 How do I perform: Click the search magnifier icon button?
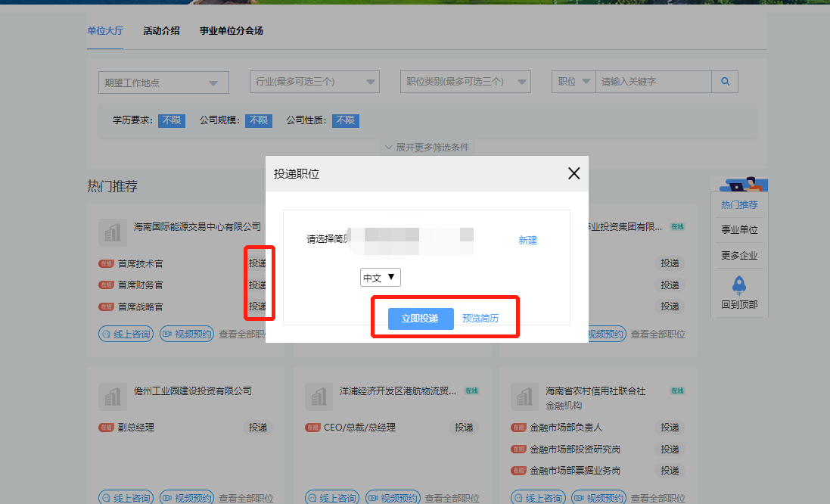click(725, 82)
